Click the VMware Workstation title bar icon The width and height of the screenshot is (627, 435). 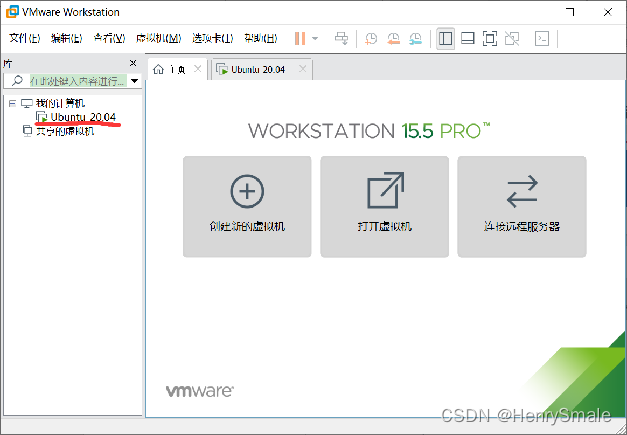(12, 12)
